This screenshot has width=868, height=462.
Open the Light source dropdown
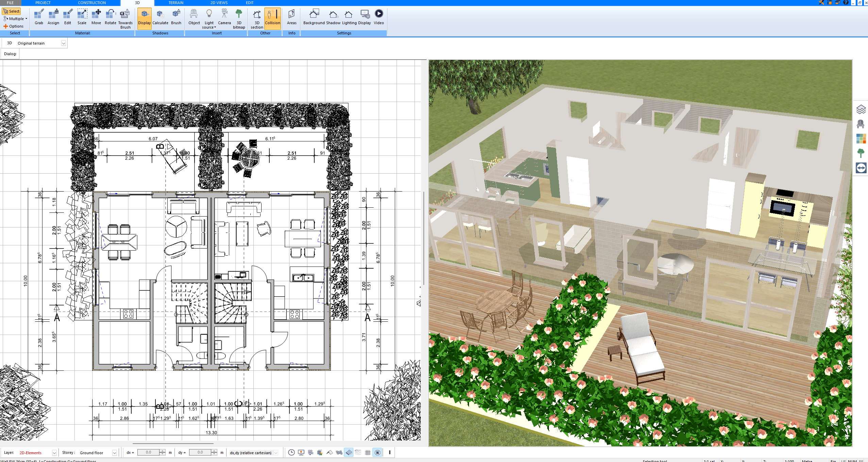[x=209, y=19]
